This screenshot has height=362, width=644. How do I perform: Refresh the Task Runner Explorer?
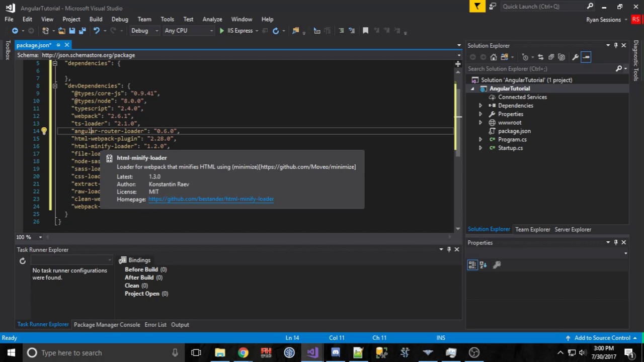tap(22, 260)
